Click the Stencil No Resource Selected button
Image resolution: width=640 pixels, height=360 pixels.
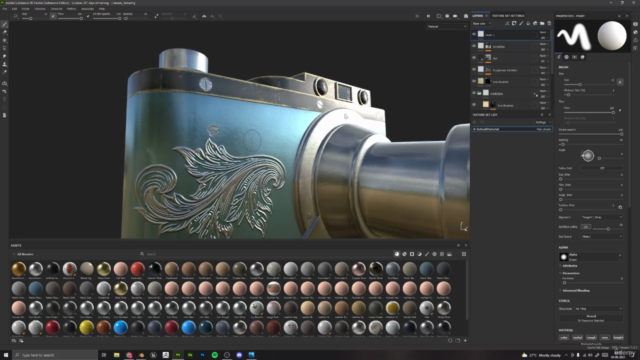591,318
